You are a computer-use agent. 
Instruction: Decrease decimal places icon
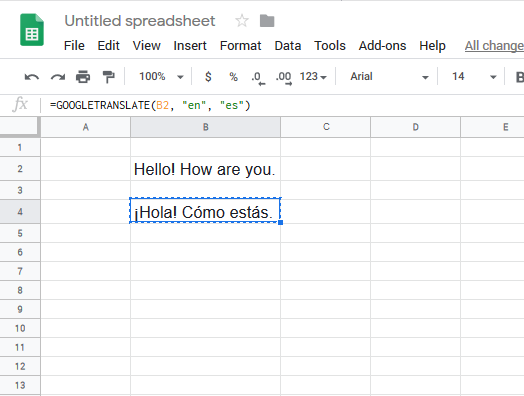[258, 78]
